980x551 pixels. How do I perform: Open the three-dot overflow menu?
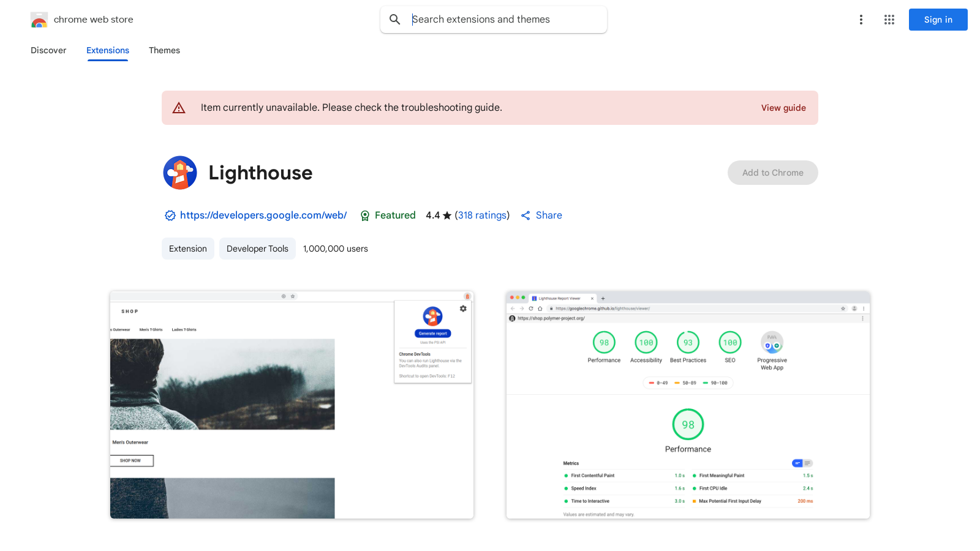(861, 20)
